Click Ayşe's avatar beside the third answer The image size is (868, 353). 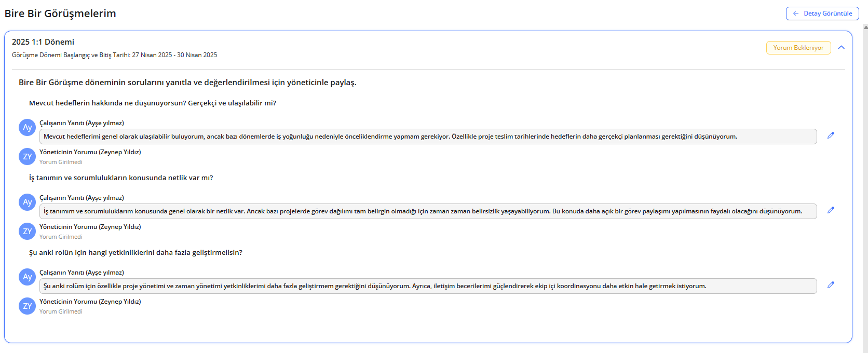click(x=27, y=277)
